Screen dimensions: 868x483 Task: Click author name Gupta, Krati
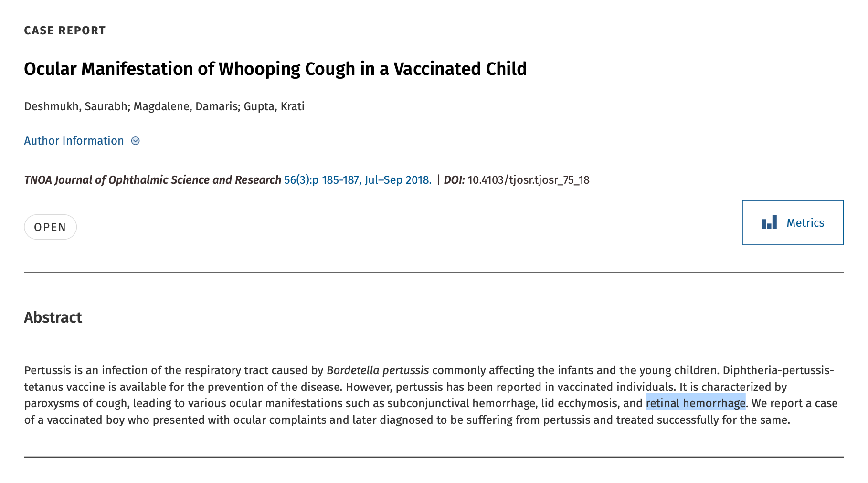click(274, 106)
